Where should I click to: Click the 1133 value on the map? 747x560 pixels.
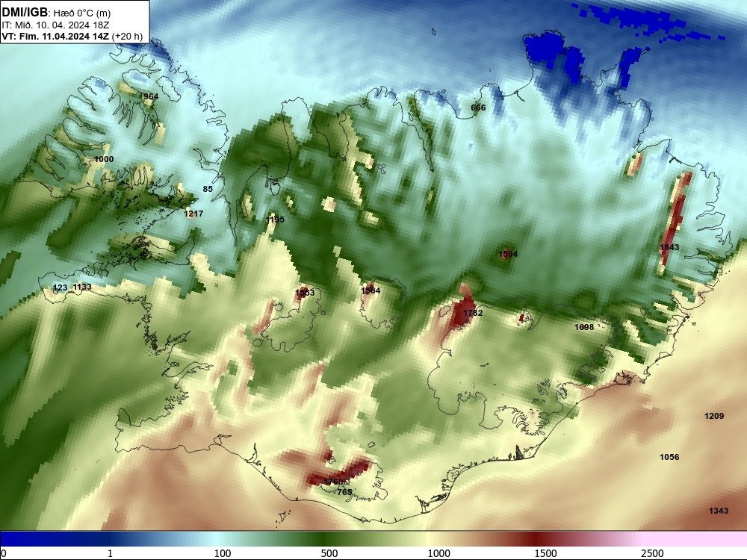82,287
